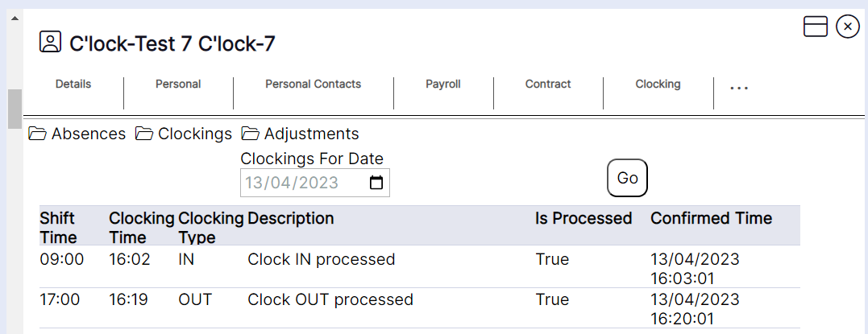This screenshot has width=868, height=334.
Task: Switch to the Details tab
Action: point(73,85)
